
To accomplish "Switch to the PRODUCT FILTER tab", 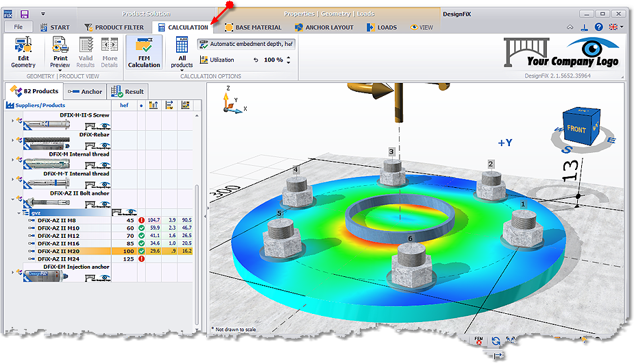I will (114, 27).
